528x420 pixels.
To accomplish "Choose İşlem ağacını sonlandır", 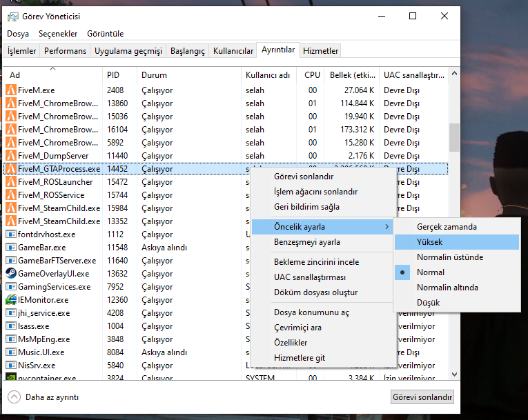I will coord(322,192).
